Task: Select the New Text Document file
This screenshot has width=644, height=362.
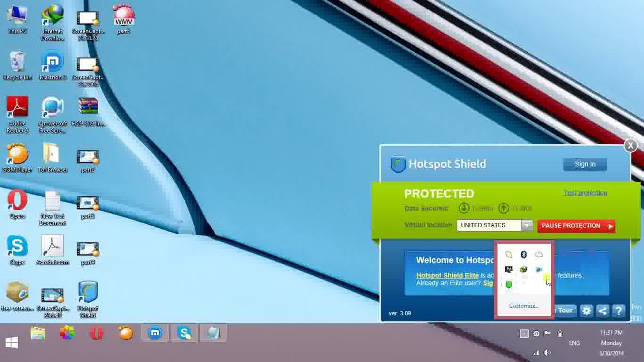Action: [x=52, y=208]
